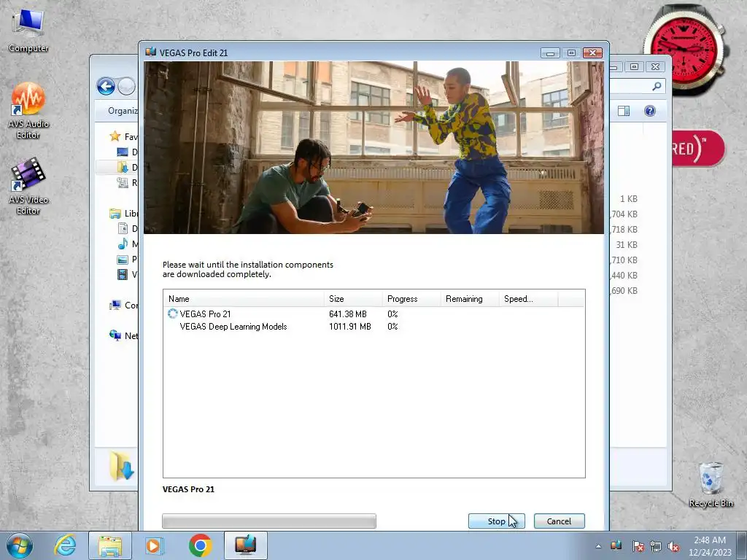Click forward arrow in Explorer window

(x=127, y=86)
